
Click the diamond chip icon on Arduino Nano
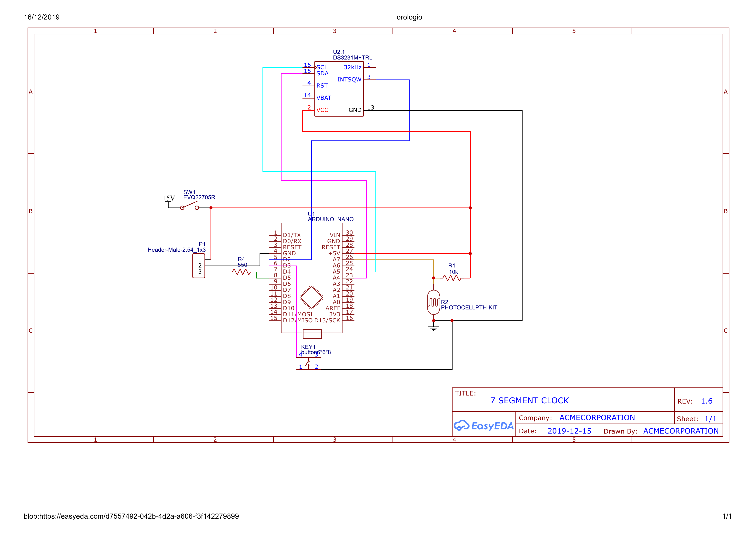[x=312, y=297]
